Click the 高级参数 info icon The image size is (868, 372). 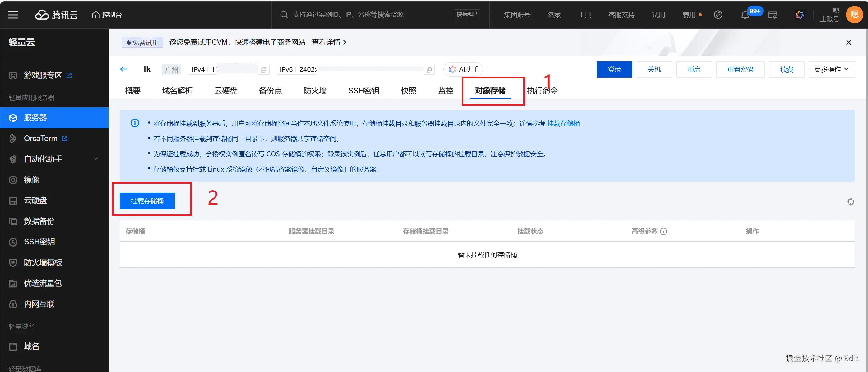click(x=664, y=231)
